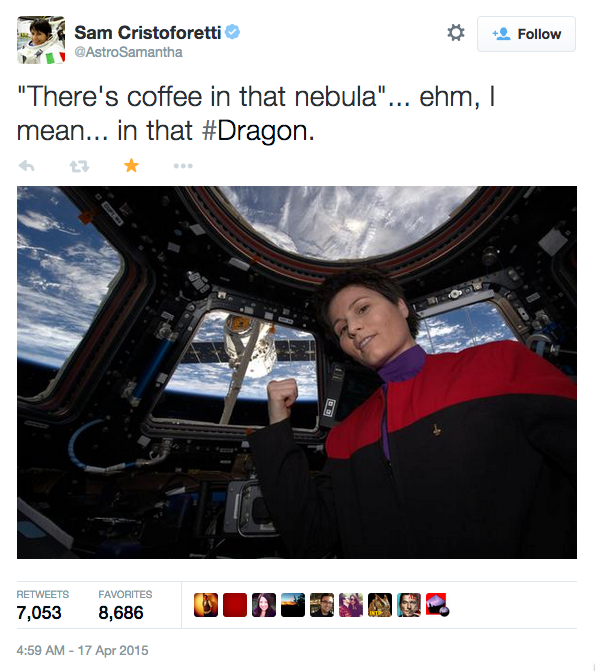
Task: Click the blue verified badge
Action: click(x=232, y=32)
